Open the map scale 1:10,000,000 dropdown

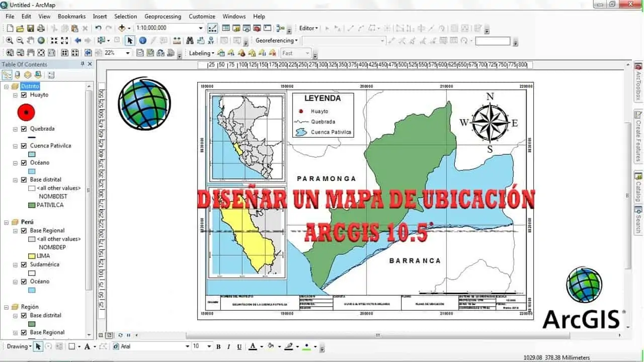point(201,28)
